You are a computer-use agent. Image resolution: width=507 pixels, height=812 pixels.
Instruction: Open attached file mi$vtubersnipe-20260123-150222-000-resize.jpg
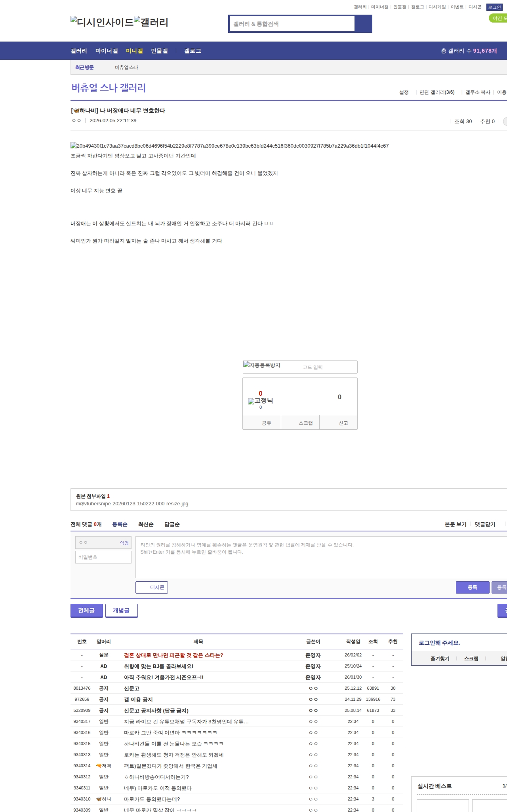tap(132, 504)
